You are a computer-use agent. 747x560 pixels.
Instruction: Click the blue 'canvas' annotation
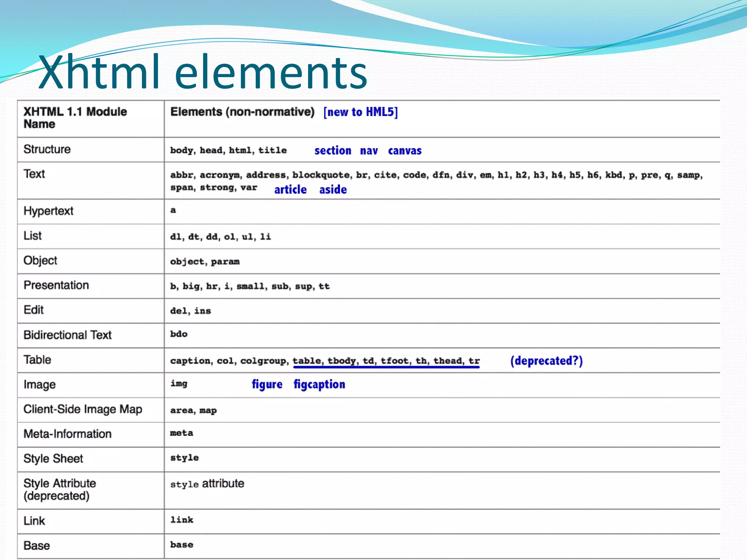tap(405, 151)
